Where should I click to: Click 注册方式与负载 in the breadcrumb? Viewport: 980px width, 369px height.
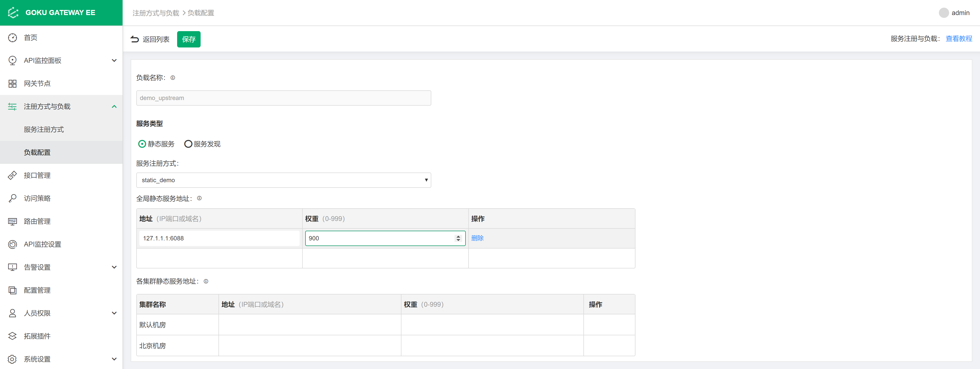pyautogui.click(x=156, y=13)
